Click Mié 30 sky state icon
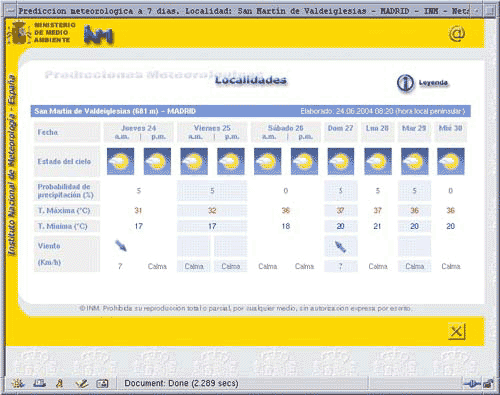 point(451,162)
